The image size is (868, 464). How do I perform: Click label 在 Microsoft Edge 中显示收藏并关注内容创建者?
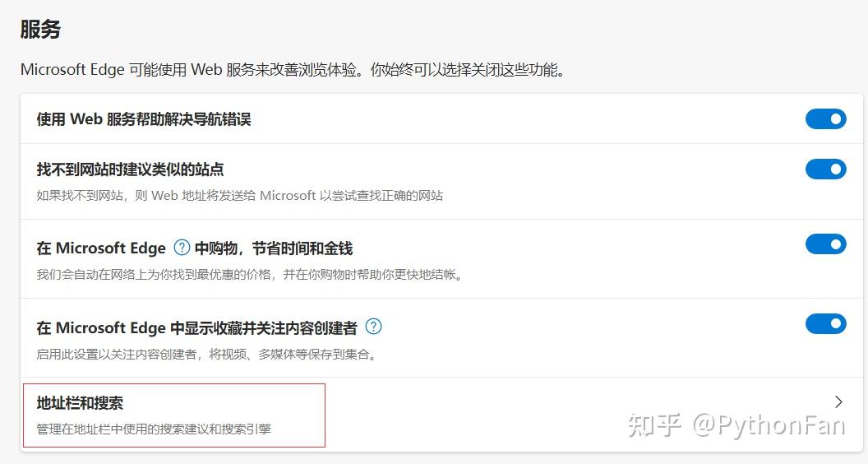click(x=197, y=327)
